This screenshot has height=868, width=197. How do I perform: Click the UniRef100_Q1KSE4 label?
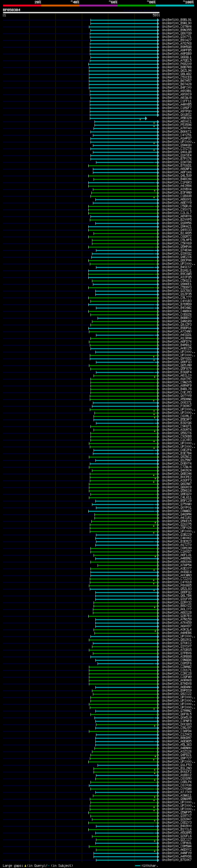[x=176, y=155]
